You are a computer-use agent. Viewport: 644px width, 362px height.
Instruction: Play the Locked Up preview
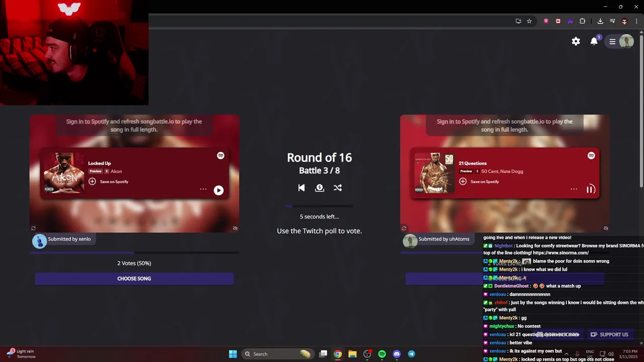[218, 190]
